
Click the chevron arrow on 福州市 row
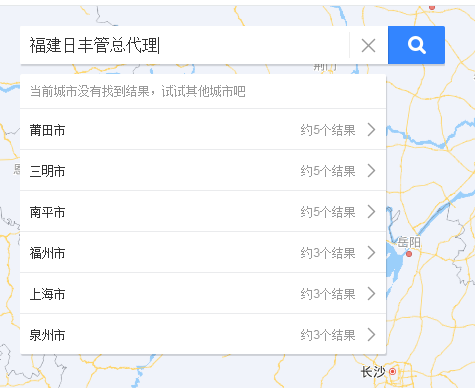[x=371, y=253]
